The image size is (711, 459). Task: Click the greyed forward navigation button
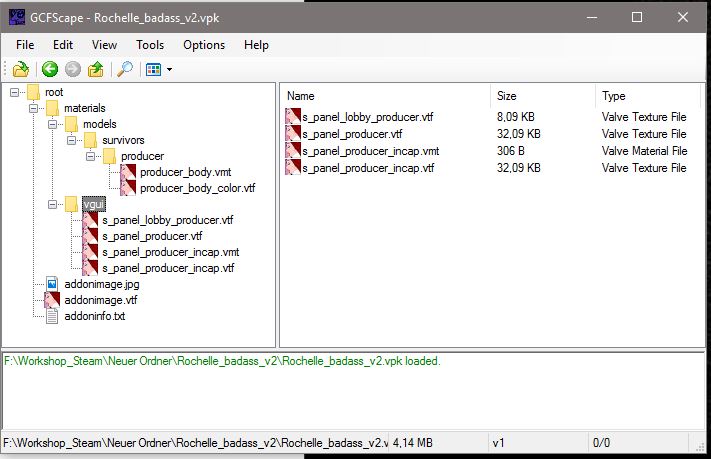coord(73,69)
